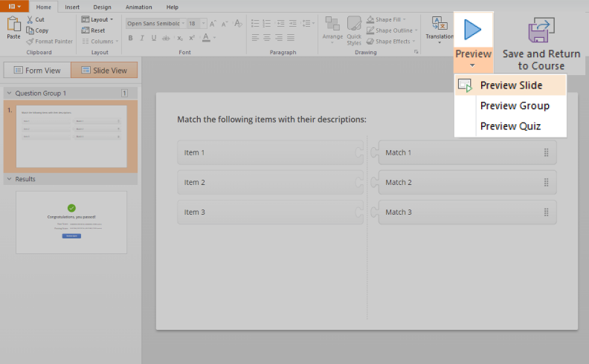The image size is (589, 364).
Task: Select Preview Quiz from the dropdown menu
Action: click(510, 126)
